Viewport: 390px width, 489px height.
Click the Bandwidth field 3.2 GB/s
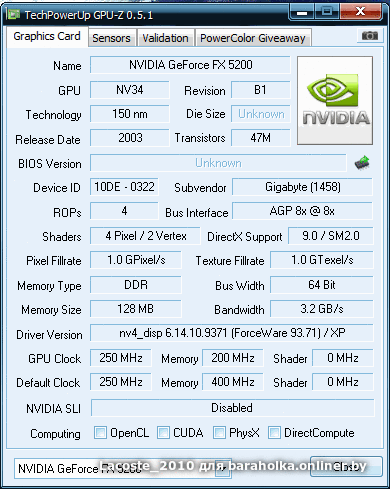[322, 309]
